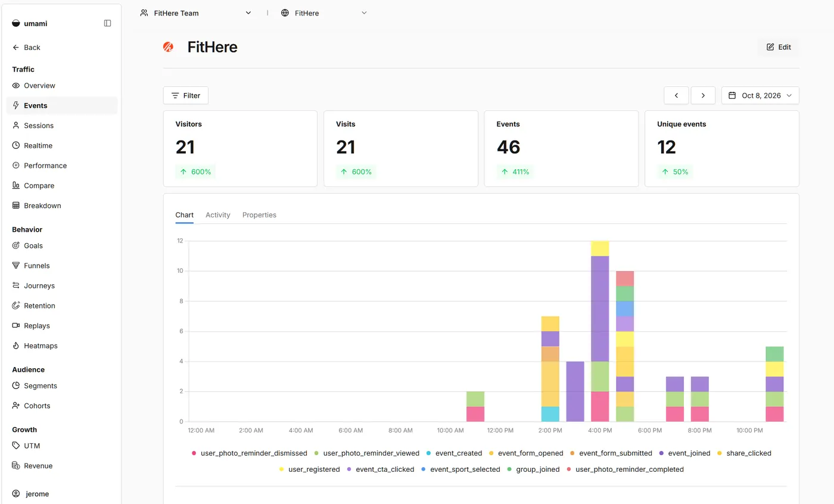Click the Goals target icon

pyautogui.click(x=16, y=245)
